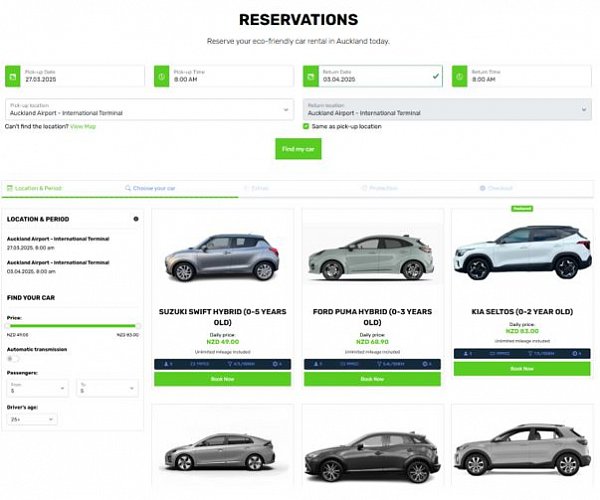Viewport: 600px width, 500px height.
Task: Click the minimum price slider handle
Action: click(x=8, y=326)
